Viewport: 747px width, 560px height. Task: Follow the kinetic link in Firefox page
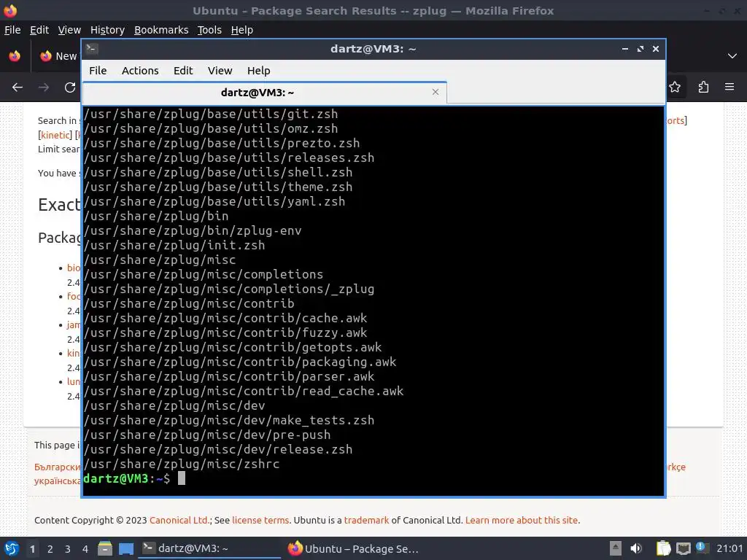click(55, 135)
